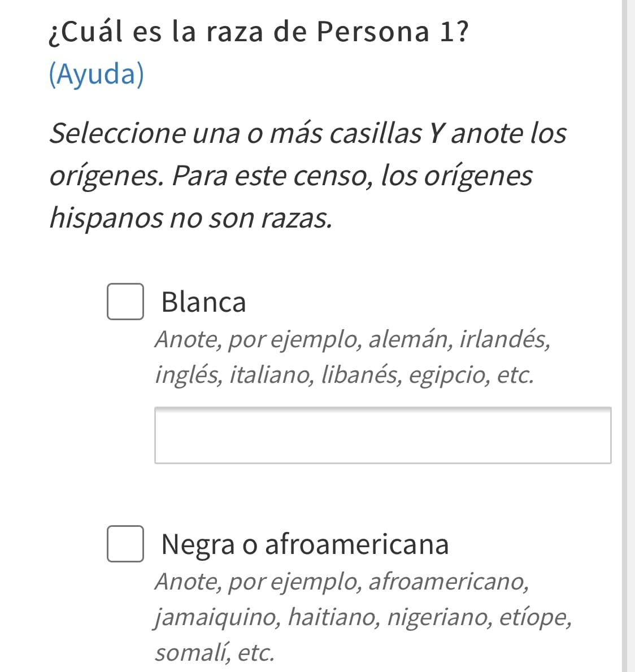Select the Ayuda link under the question
This screenshot has height=672, width=635.
tap(97, 72)
